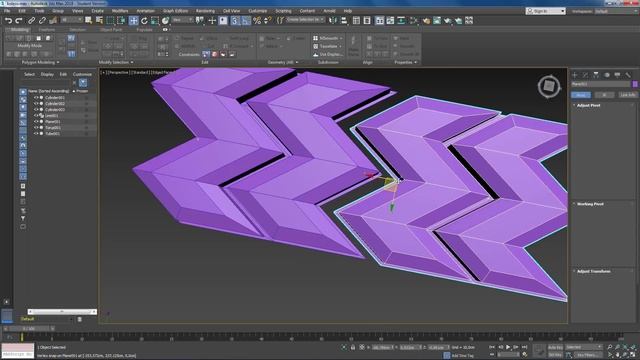Toggle the Spinner Snap icon
Viewport: 640px width, 360px height.
pos(267,20)
